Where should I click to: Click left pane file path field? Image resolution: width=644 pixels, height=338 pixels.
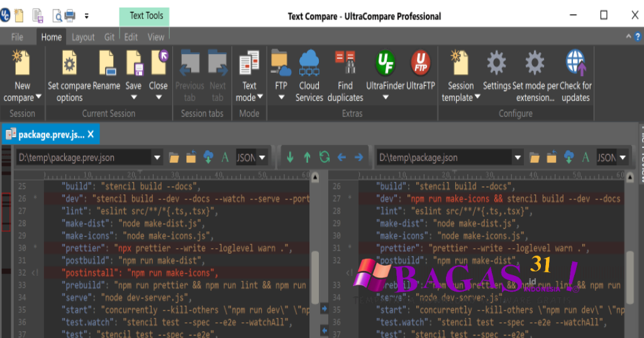tap(84, 158)
